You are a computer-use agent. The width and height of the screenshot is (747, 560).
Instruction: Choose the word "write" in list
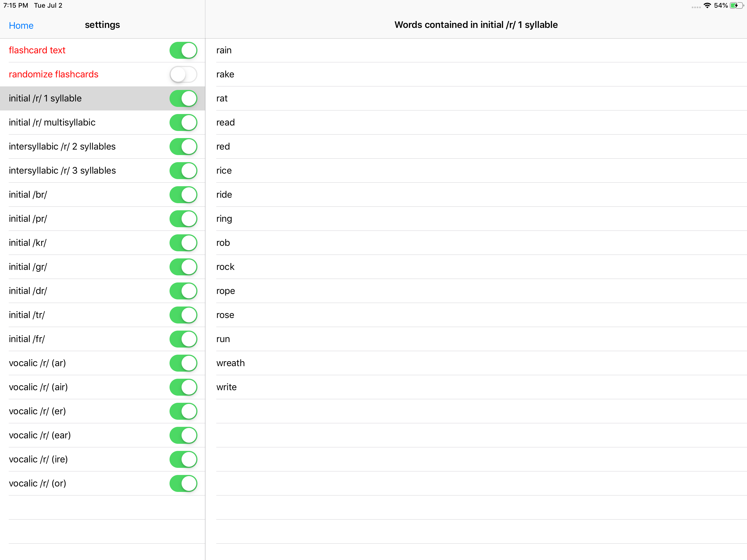tap(226, 387)
